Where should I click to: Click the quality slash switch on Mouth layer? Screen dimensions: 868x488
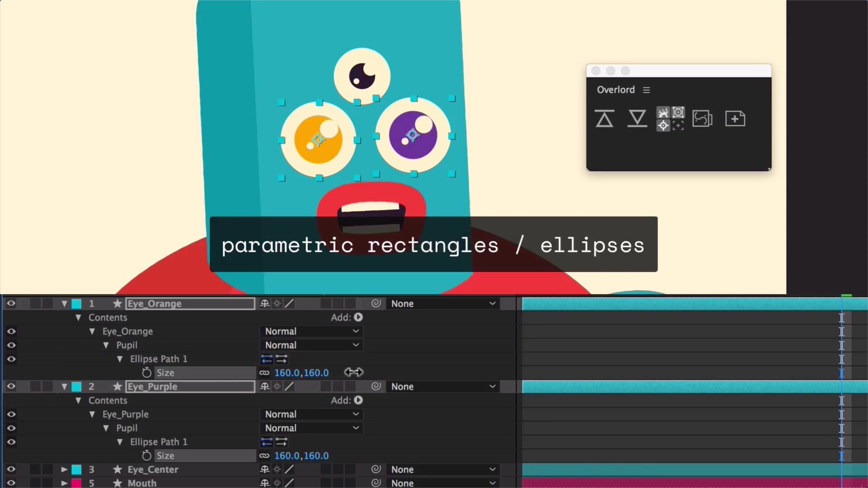(x=289, y=483)
